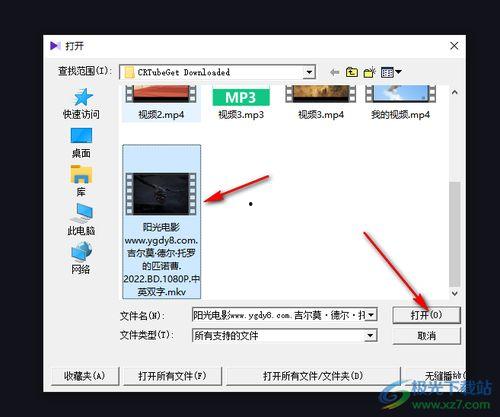This screenshot has width=500, height=417.
Task: Click Open All Files/Folders (打开所有文件/文件夹) button
Action: [x=313, y=376]
